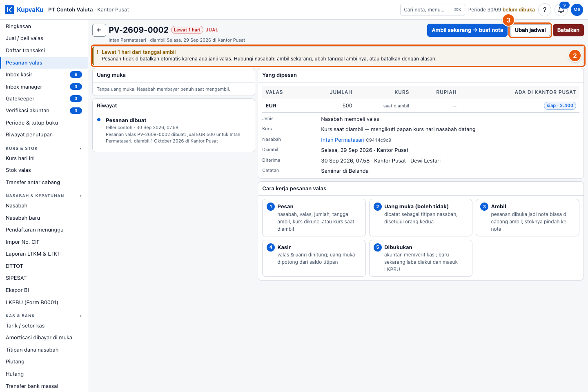This screenshot has height=392, width=588.
Task: Collapse the Kurs & Stok section
Action: tap(80, 149)
